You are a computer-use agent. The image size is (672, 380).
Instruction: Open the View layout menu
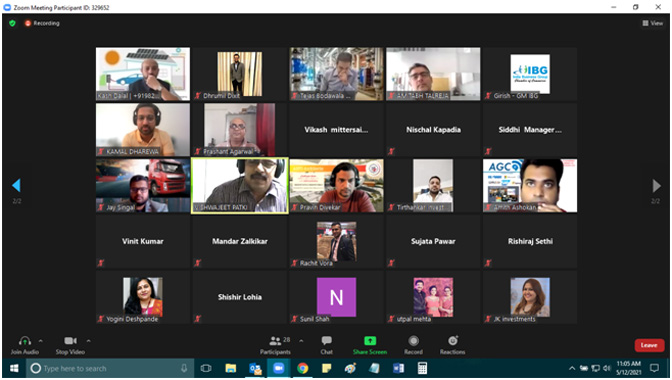(x=653, y=23)
